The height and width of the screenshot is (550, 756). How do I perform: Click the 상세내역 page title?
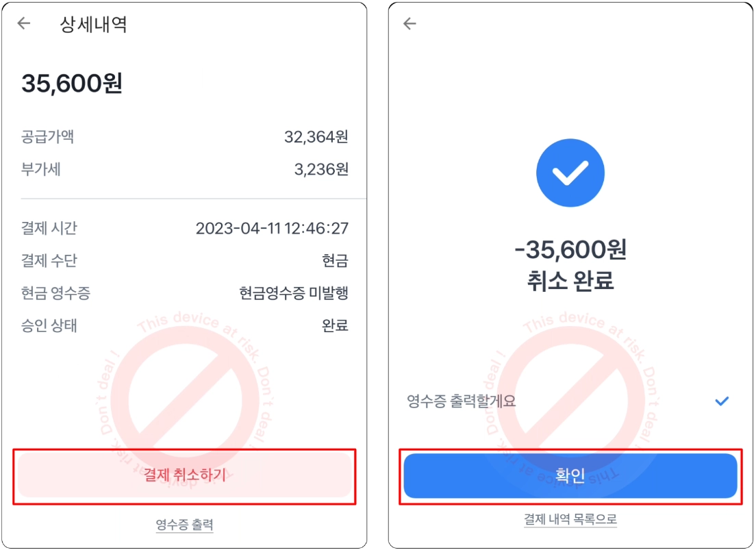(93, 25)
